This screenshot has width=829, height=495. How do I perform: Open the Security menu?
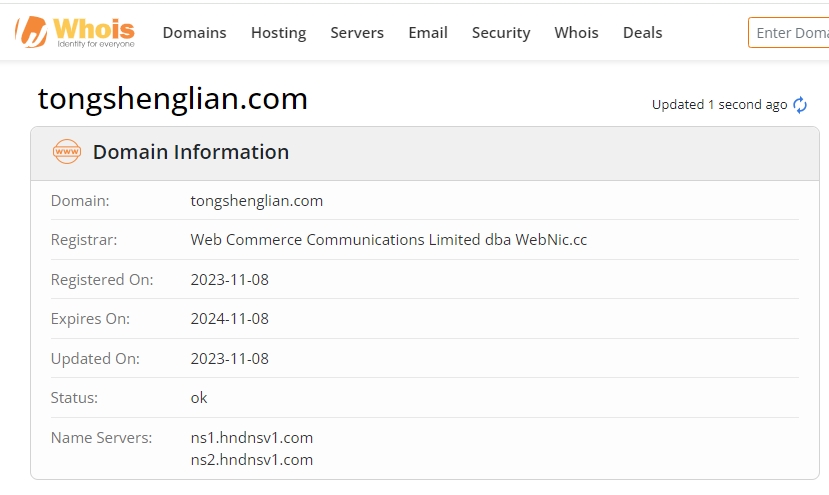[x=501, y=33]
